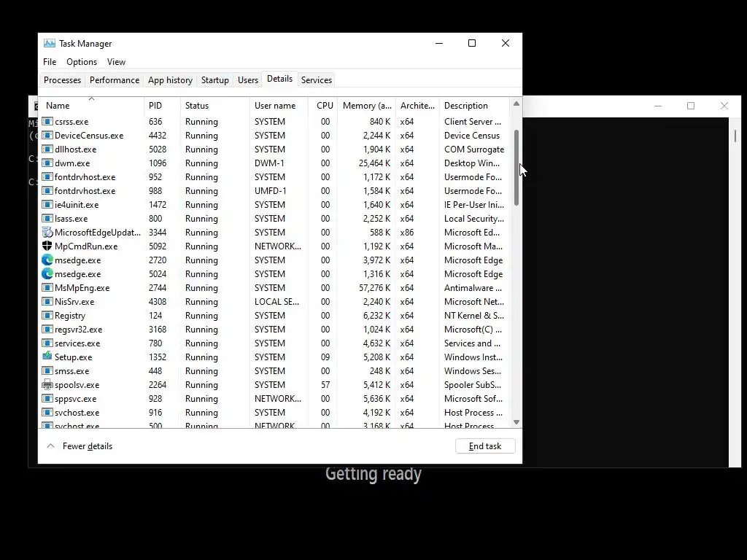747x560 pixels.
Task: Collapse with Fewer details
Action: (80, 446)
